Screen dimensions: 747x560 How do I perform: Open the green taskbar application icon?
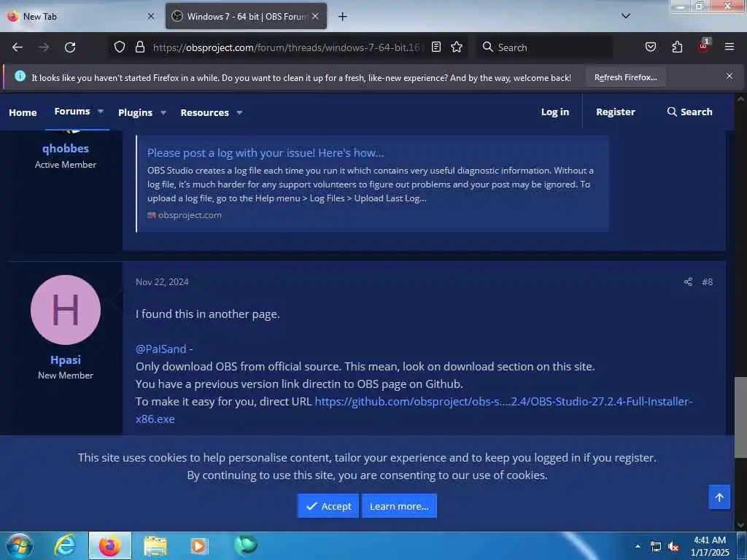pos(246,545)
